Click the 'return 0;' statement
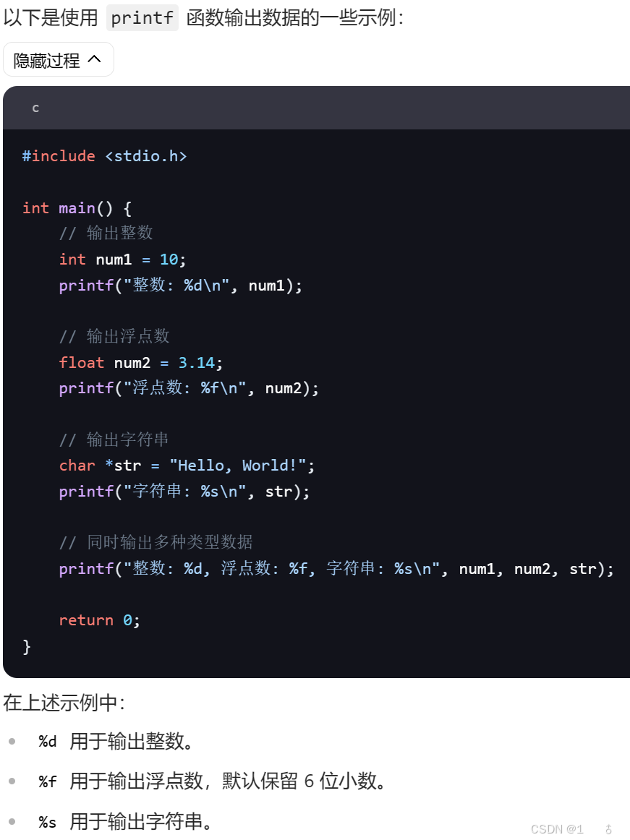The width and height of the screenshot is (630, 840). 100,620
